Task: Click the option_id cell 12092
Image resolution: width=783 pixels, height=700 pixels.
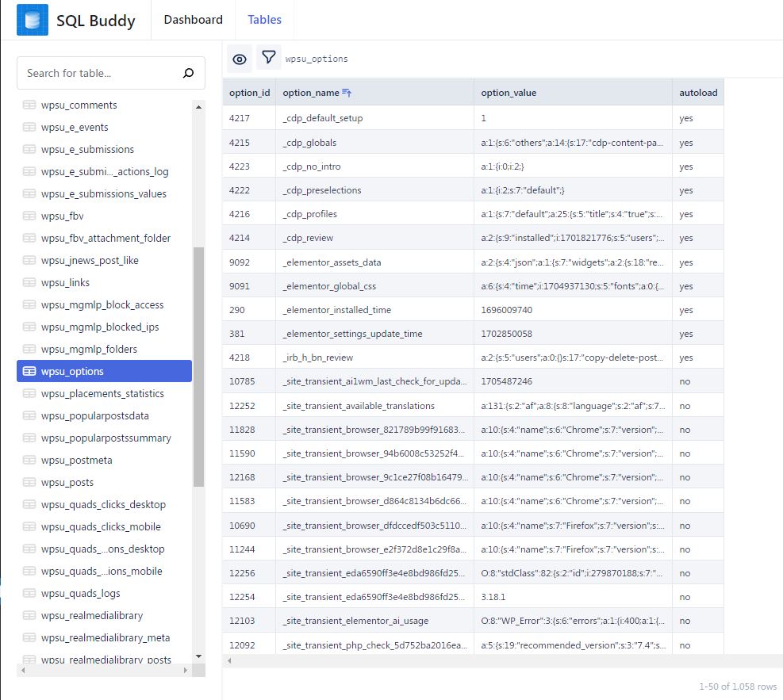Action: pyautogui.click(x=249, y=645)
